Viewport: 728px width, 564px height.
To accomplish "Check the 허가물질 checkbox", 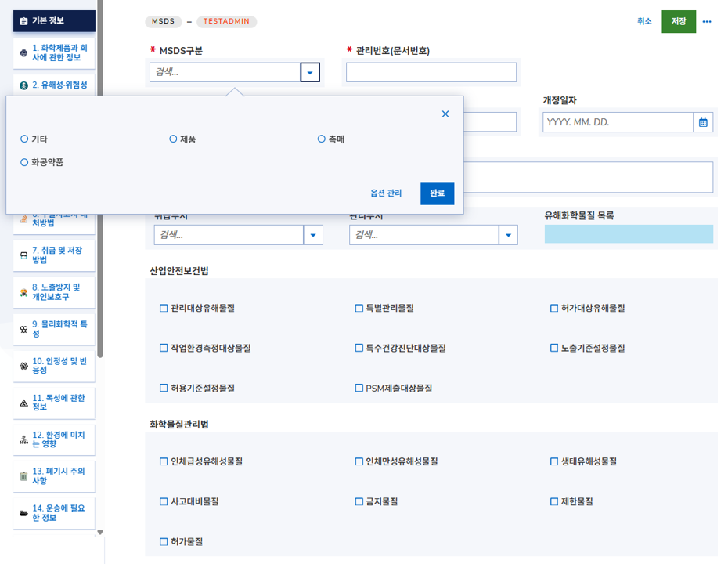I will [x=164, y=542].
